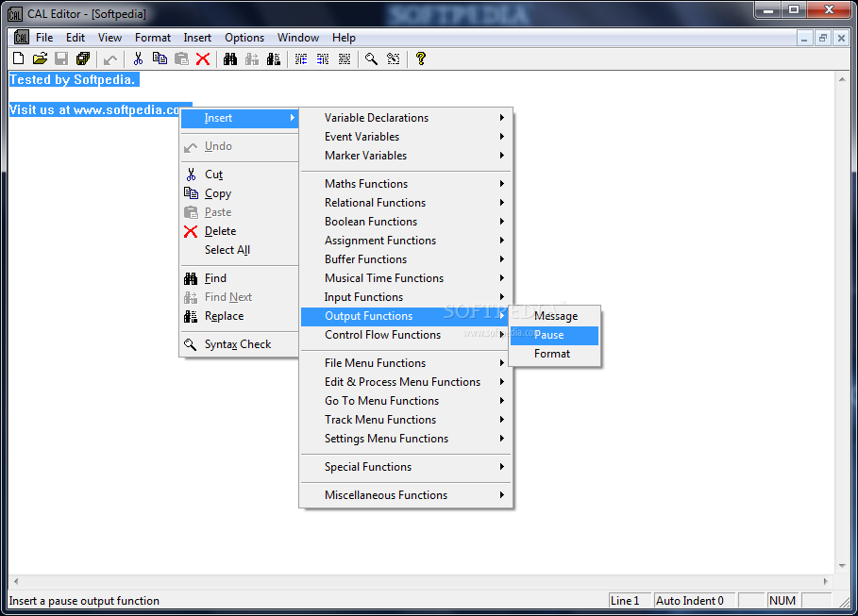The width and height of the screenshot is (858, 616).
Task: Choose Copy in the context menu
Action: coord(239,193)
